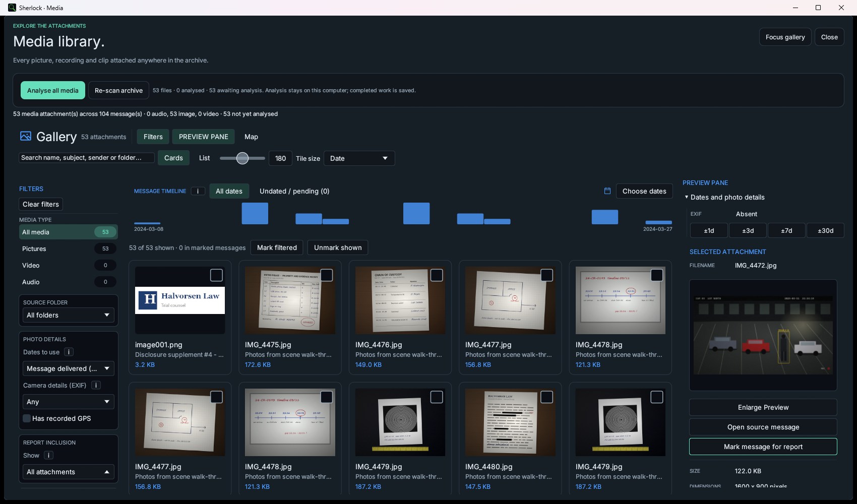Screen dimensions: 857x504
Task: Tick the checkbox on image001.png card
Action: [216, 275]
